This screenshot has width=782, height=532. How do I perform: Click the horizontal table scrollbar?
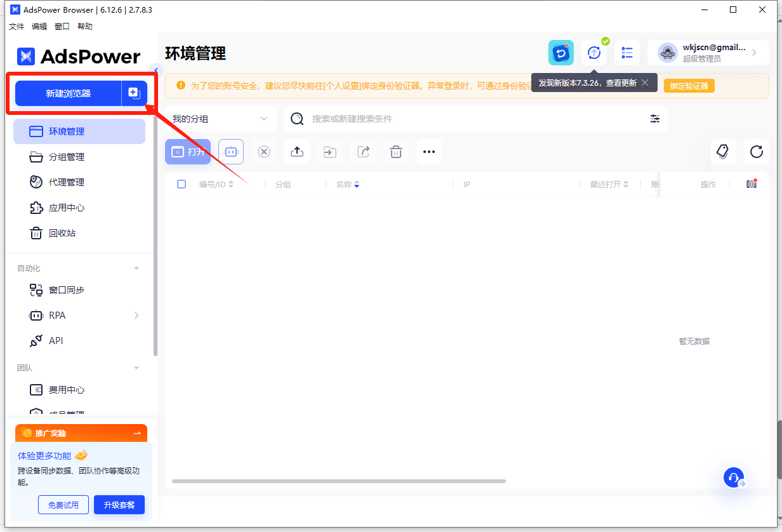(x=339, y=481)
